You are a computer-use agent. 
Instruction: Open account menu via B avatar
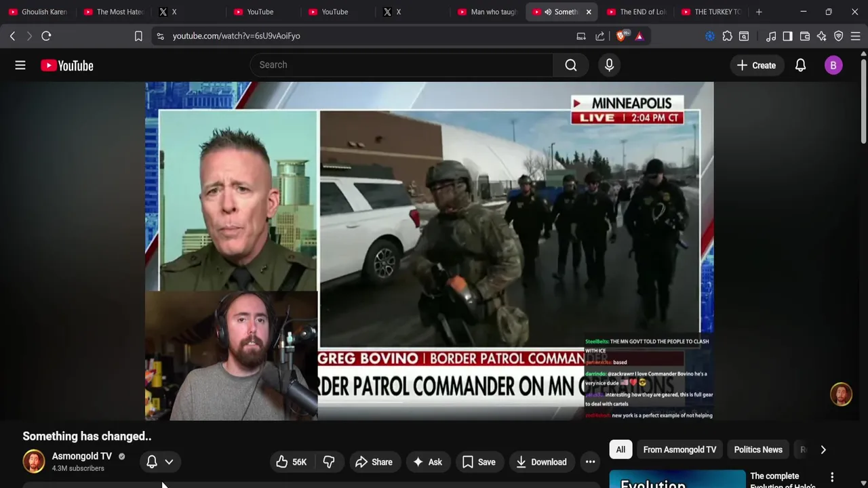point(833,65)
